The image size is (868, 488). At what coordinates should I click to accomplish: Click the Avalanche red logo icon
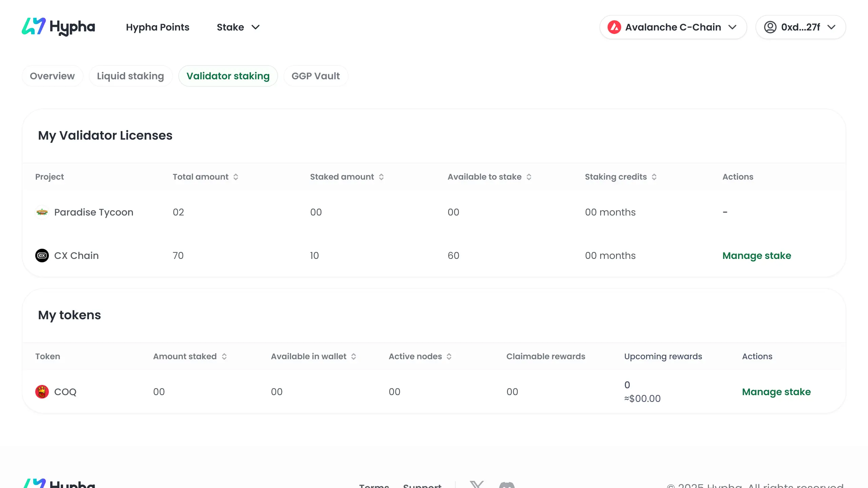614,27
